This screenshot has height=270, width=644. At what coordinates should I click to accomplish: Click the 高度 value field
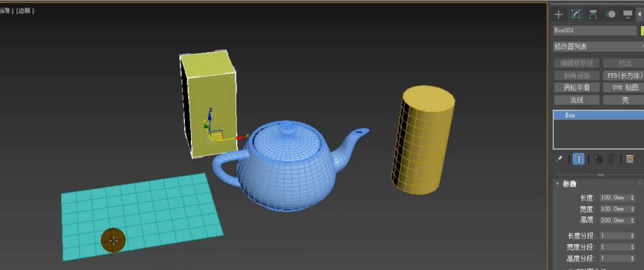tap(614, 221)
